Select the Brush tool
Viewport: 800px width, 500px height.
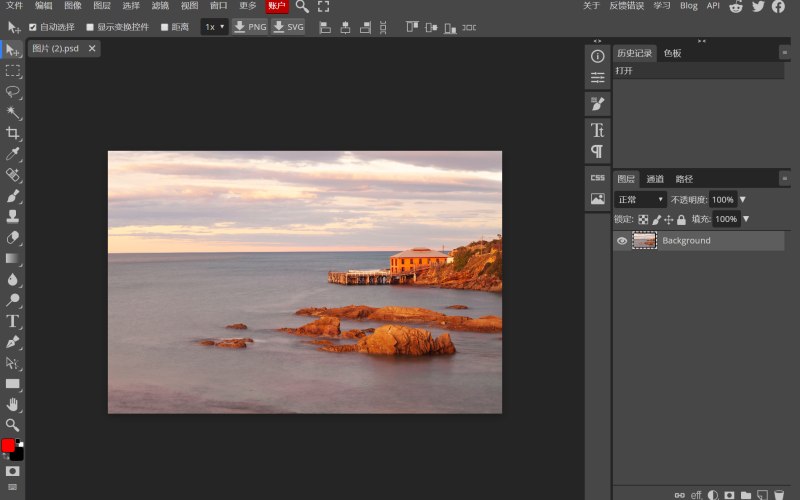(12, 196)
